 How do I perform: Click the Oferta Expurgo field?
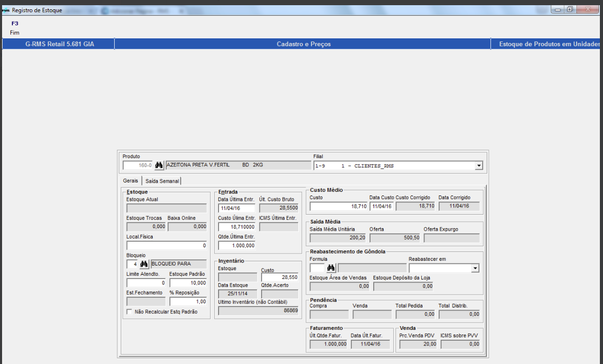tap(452, 238)
